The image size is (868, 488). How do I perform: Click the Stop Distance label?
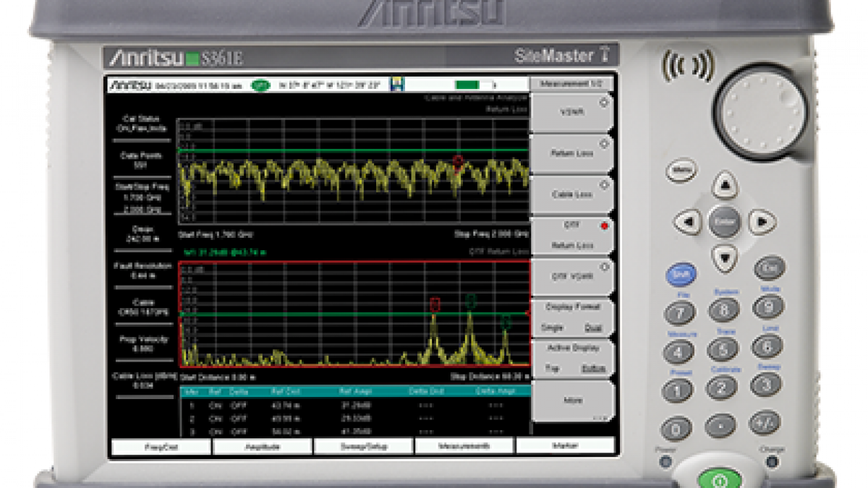pos(490,377)
